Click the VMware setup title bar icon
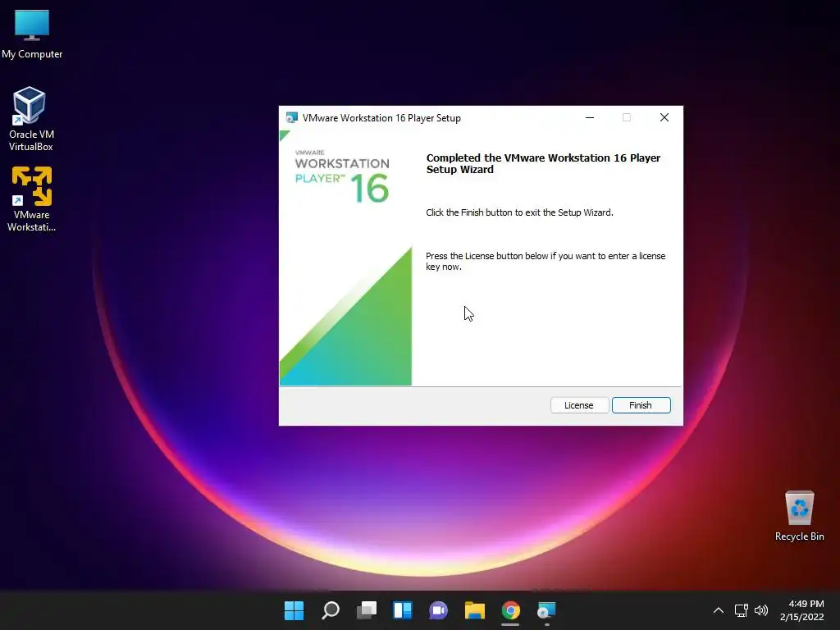Viewport: 840px width, 630px height. pyautogui.click(x=292, y=118)
